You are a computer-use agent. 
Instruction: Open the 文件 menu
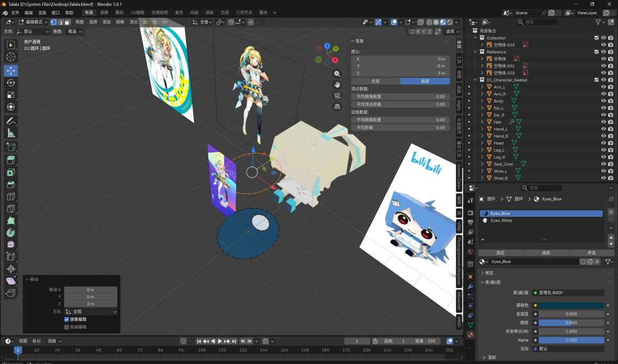tap(15, 13)
